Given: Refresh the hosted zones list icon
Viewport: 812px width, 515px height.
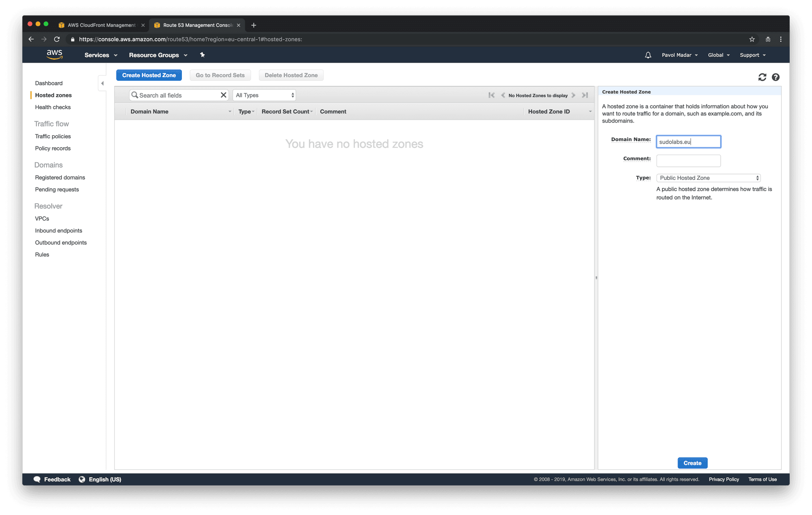Looking at the screenshot, I should 762,77.
